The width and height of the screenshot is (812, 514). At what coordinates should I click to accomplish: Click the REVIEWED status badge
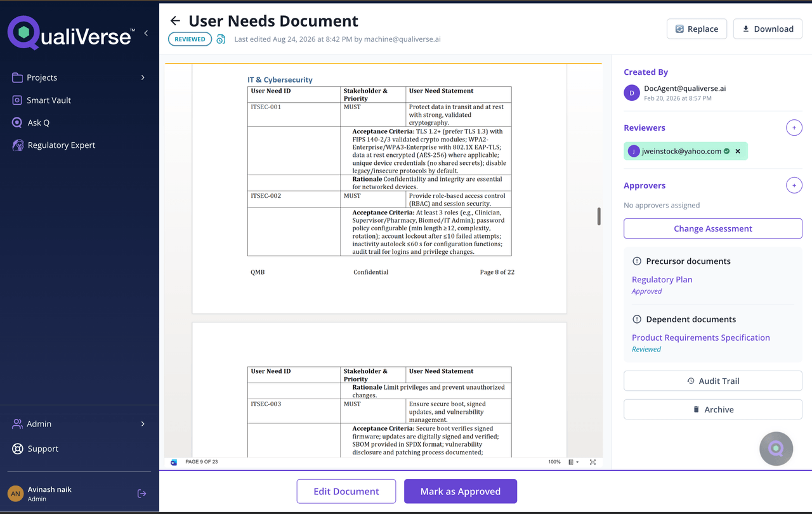point(190,39)
